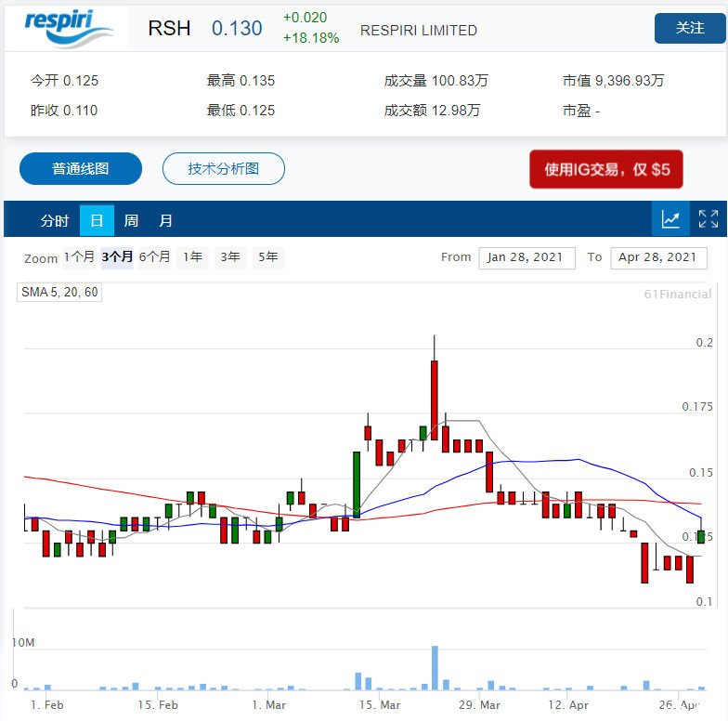Click the tall green candlestick before 15. Mar
Viewport: 728px width, 721px height.
(x=357, y=485)
